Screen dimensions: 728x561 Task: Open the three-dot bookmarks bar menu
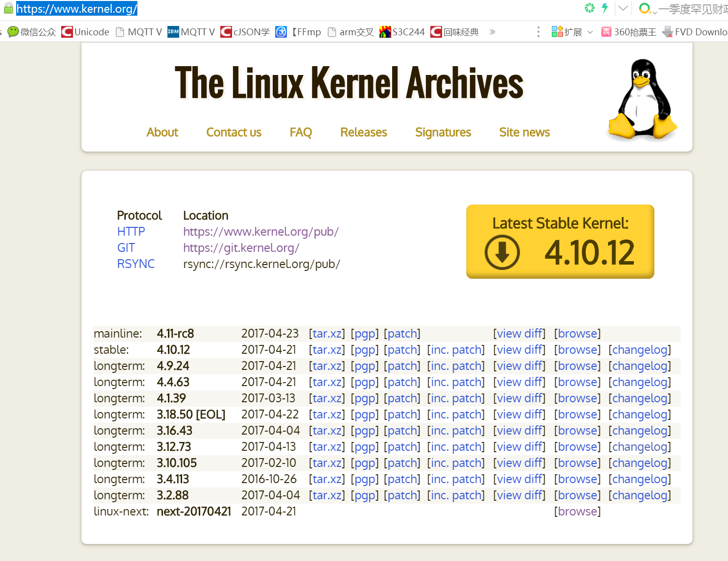[x=539, y=32]
